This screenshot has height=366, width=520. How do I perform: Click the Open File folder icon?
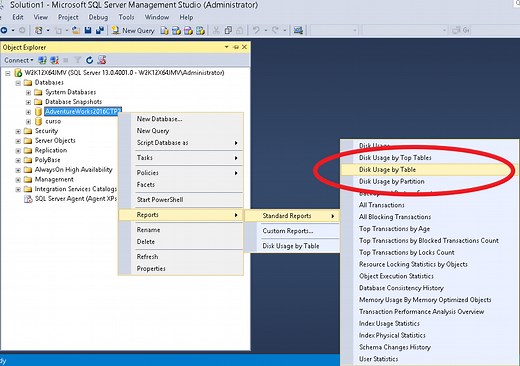pyautogui.click(x=76, y=31)
